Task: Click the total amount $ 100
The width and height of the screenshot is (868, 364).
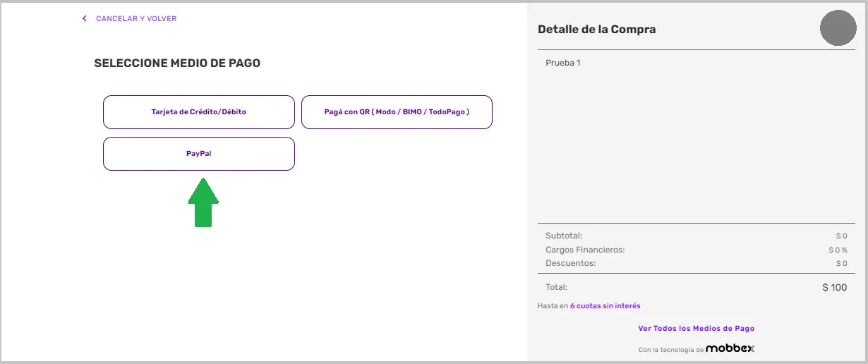Action: click(x=835, y=287)
